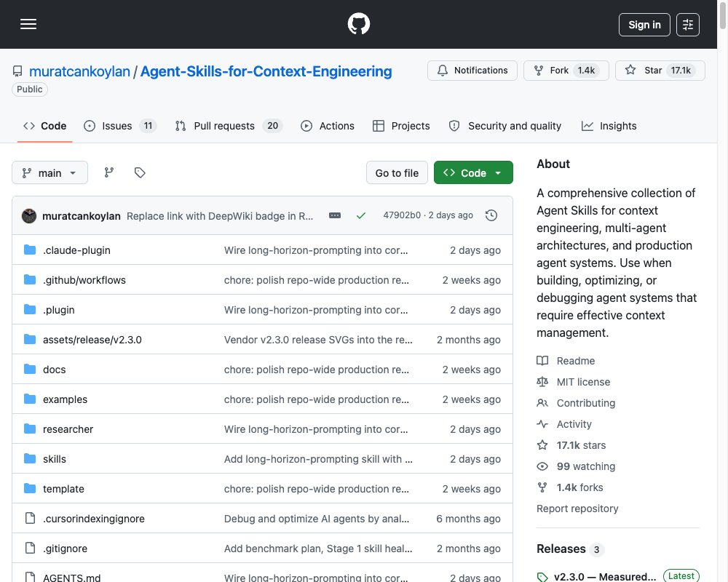Viewport: 728px width, 582px height.
Task: Open the docs folder
Action: [55, 370]
